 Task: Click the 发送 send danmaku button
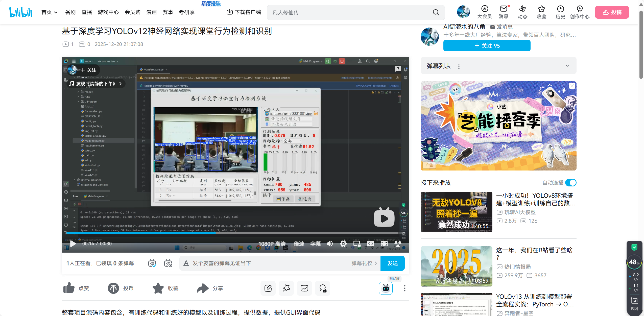point(392,263)
